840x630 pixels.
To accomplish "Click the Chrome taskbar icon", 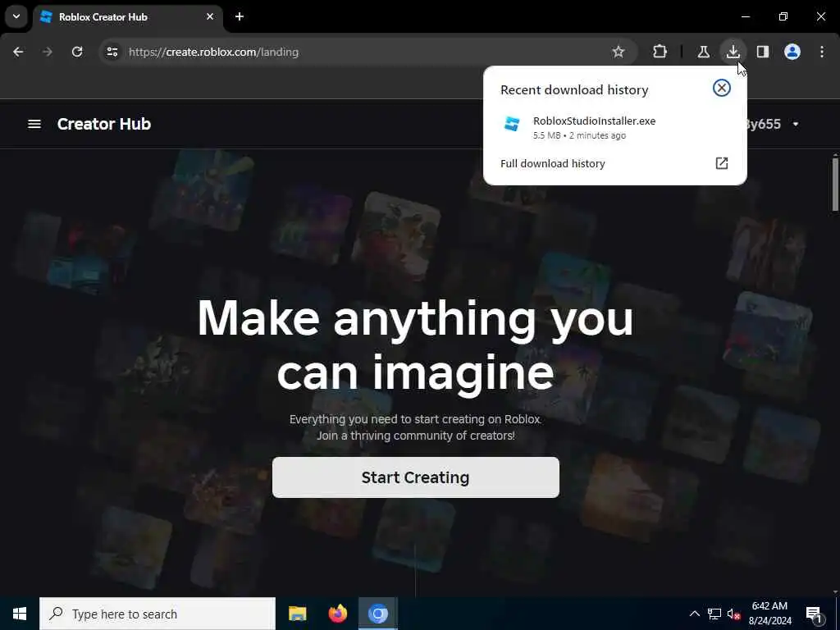I will (377, 614).
